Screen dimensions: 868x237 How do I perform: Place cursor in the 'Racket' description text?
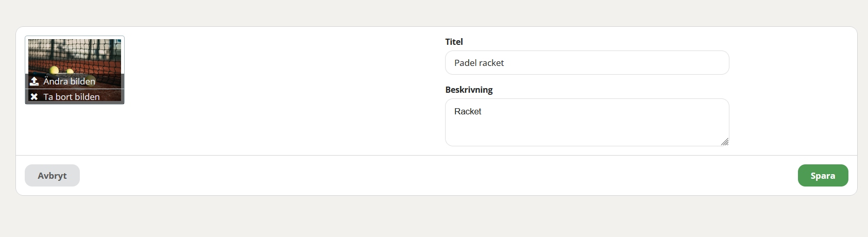point(468,111)
